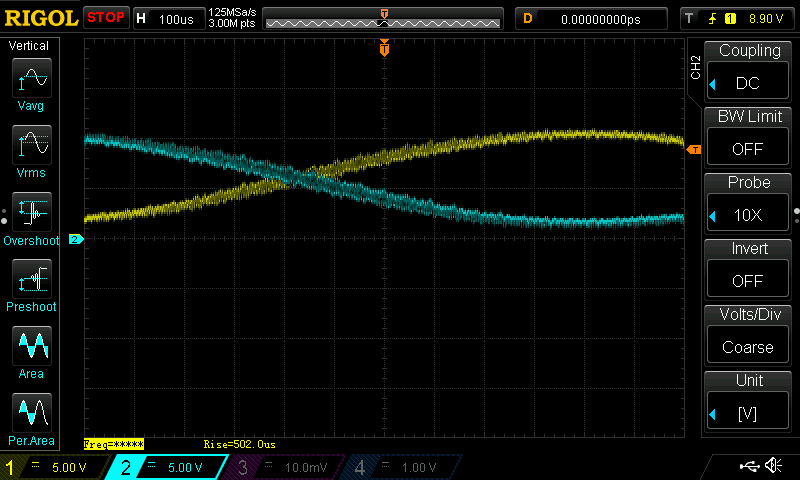Select channel 3 10.0mV tab
This screenshot has height=480, width=800.
pyautogui.click(x=284, y=467)
